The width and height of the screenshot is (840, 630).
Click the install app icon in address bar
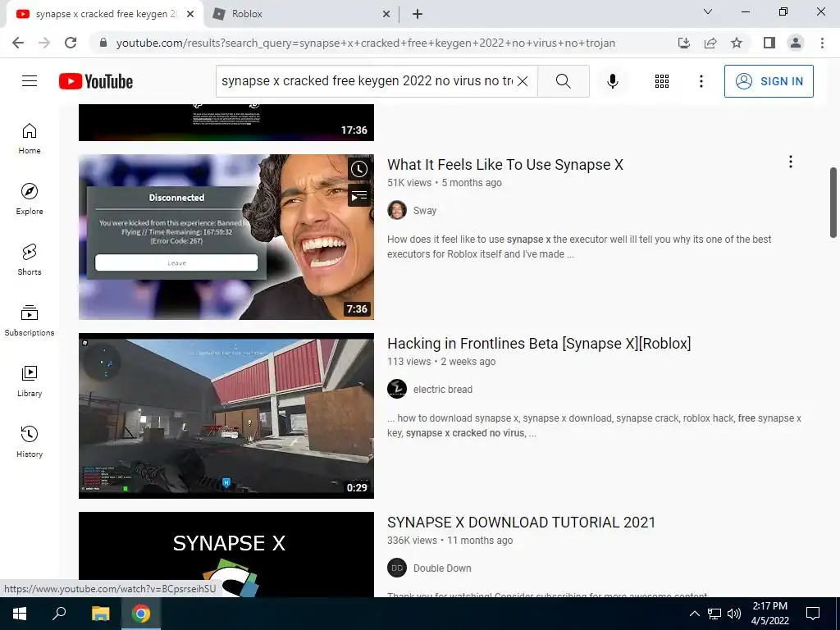[x=683, y=43]
